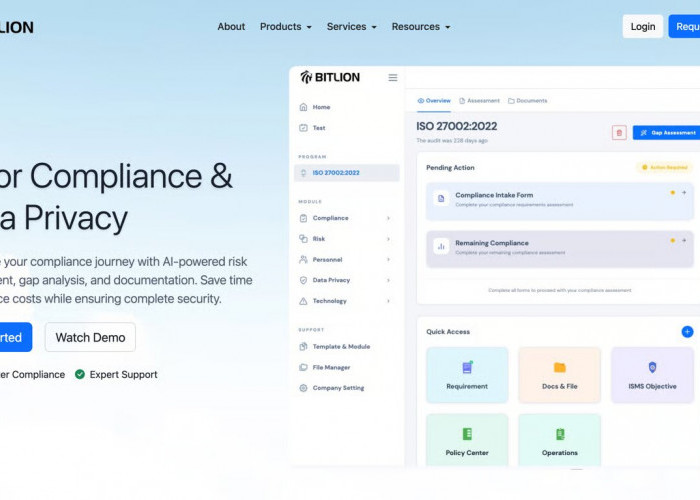Screen dimensions: 700x500
Task: Expand the Compliance module chevron
Action: pyautogui.click(x=388, y=218)
